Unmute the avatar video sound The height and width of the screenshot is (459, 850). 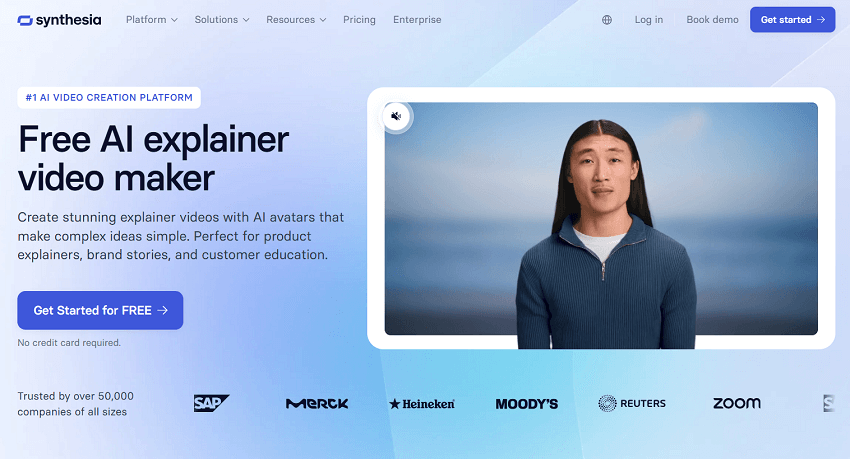point(396,116)
